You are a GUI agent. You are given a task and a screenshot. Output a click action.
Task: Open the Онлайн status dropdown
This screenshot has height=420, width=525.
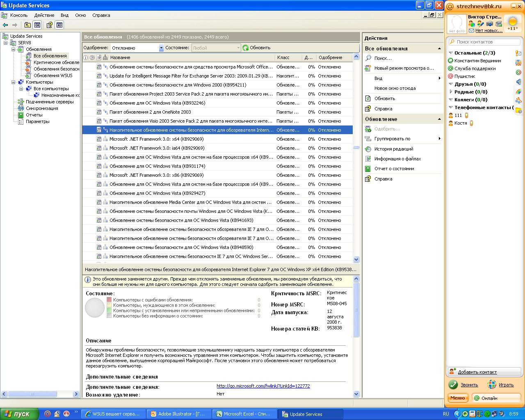(496, 398)
